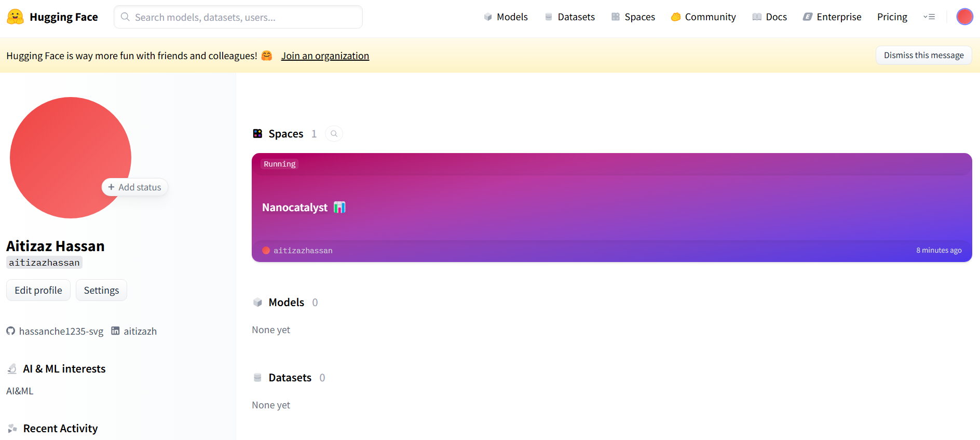Viewport: 980px width, 440px height.
Task: Open Community in the top navigation
Action: (x=703, y=17)
